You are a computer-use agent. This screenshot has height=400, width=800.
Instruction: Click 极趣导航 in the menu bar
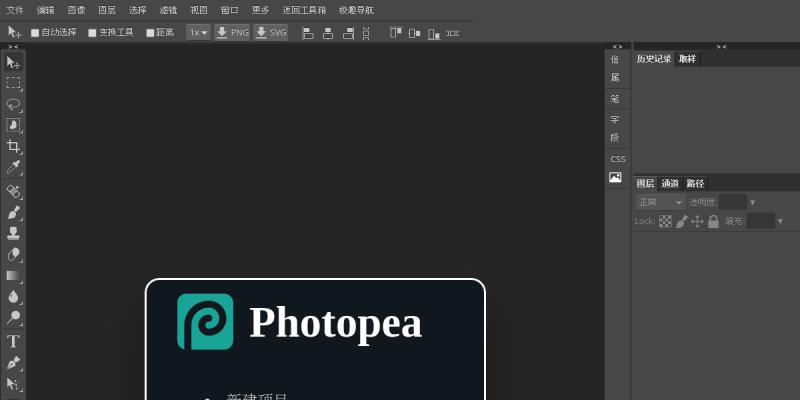click(356, 10)
